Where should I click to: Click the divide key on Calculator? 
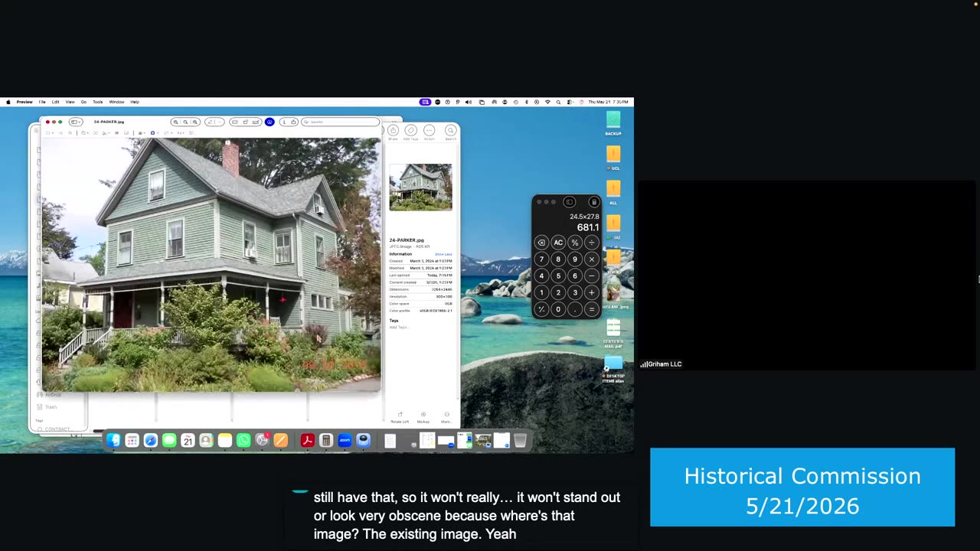pyautogui.click(x=591, y=243)
